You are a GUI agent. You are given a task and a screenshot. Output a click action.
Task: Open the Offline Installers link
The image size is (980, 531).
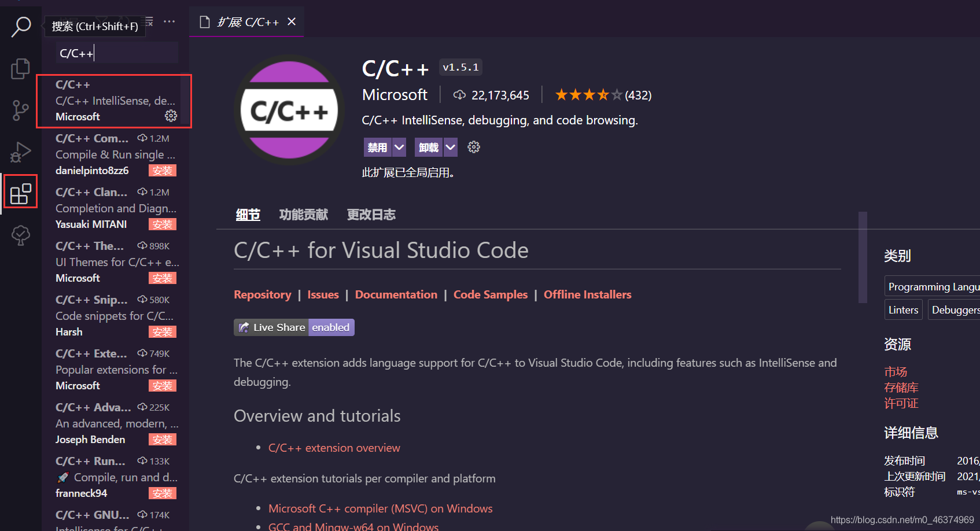coord(587,294)
